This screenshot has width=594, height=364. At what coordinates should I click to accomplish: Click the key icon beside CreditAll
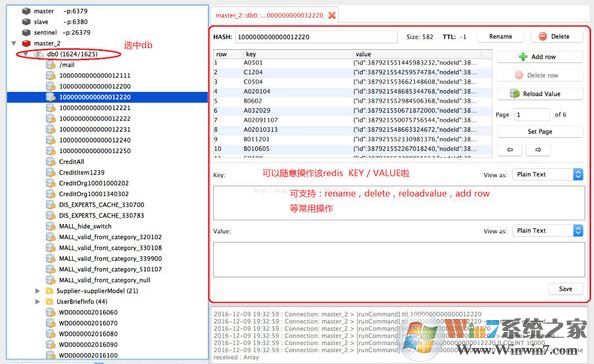[x=51, y=161]
